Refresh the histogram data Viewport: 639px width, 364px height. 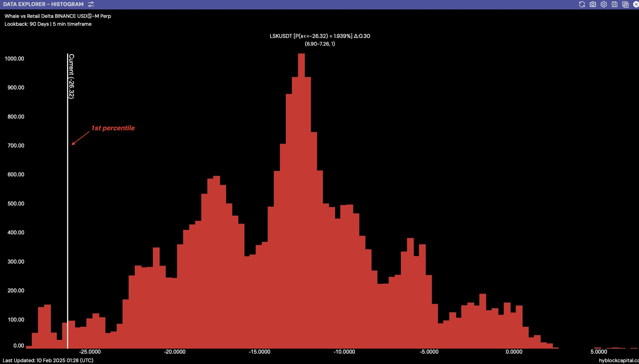[582, 4]
